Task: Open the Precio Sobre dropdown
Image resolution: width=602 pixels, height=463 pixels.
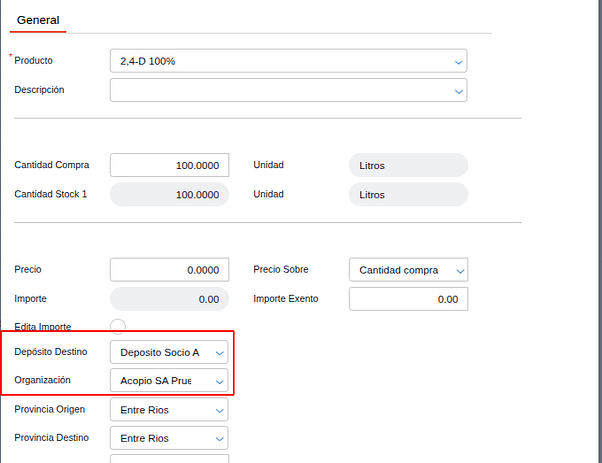Action: (x=460, y=270)
